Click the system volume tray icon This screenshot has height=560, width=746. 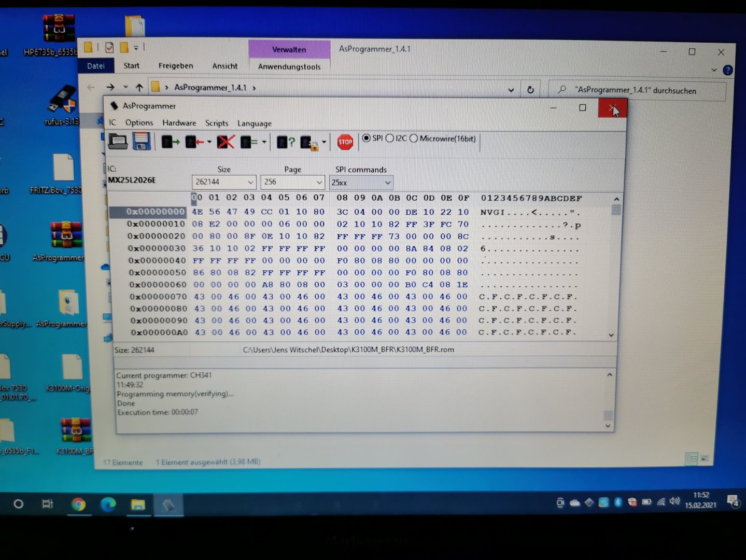point(674,501)
